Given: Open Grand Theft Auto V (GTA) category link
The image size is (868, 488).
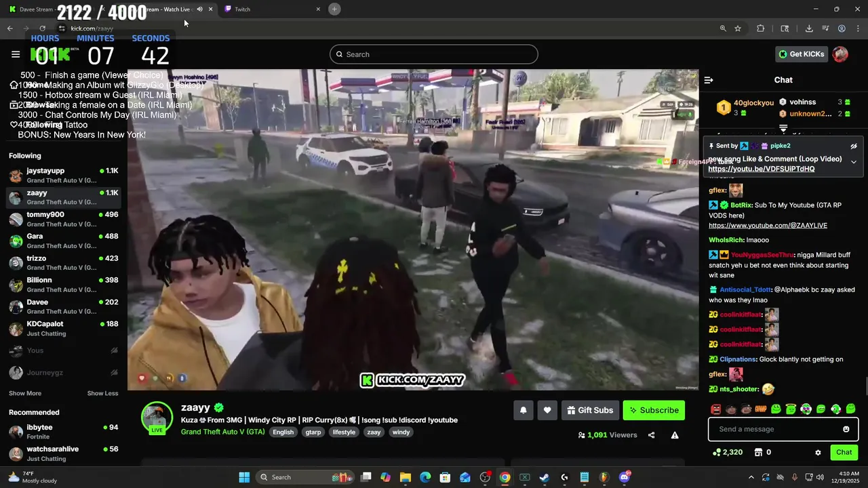Looking at the screenshot, I should [x=222, y=432].
